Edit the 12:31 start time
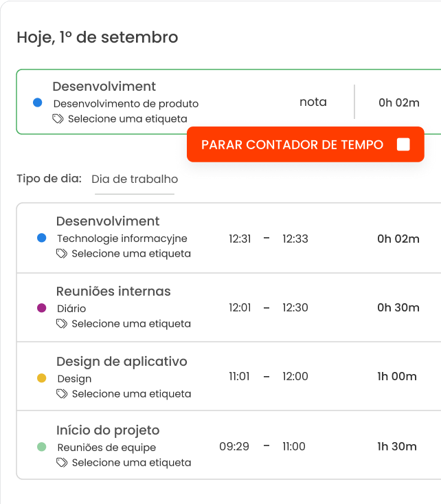Viewport: 441px width, 504px height. 240,239
